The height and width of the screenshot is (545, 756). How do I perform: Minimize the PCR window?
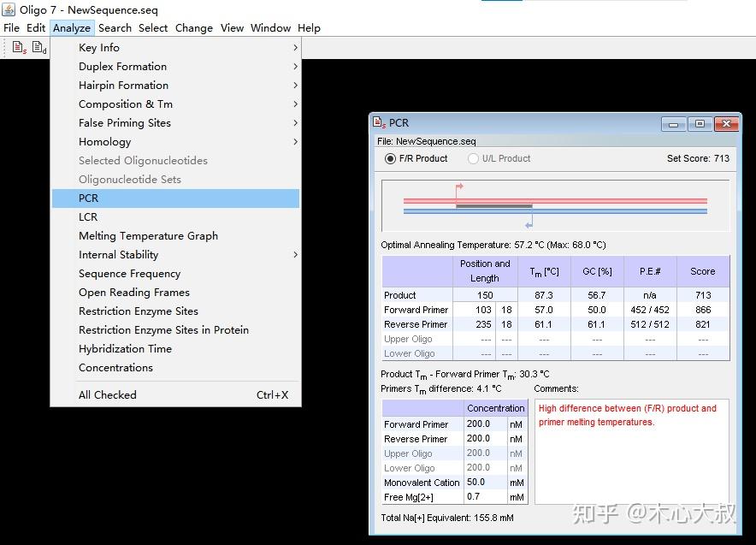[673, 124]
